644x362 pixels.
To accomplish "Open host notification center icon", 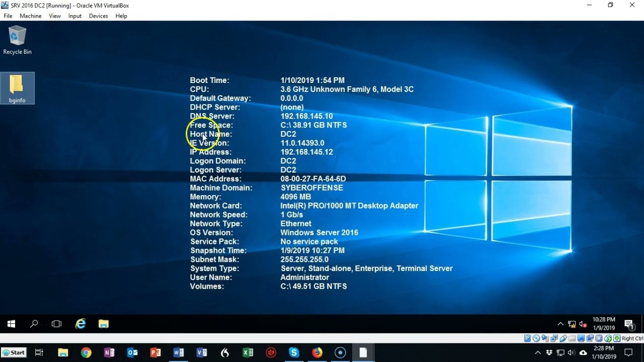I will [628, 353].
